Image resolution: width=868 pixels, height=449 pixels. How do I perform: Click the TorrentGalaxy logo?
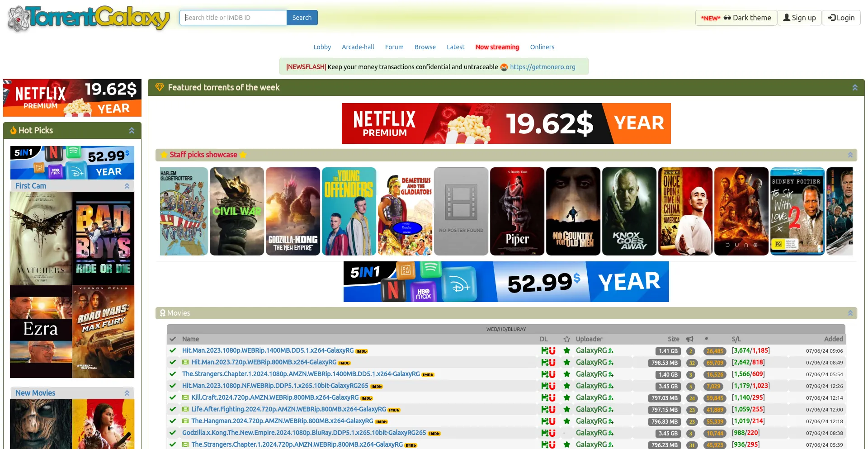89,19
